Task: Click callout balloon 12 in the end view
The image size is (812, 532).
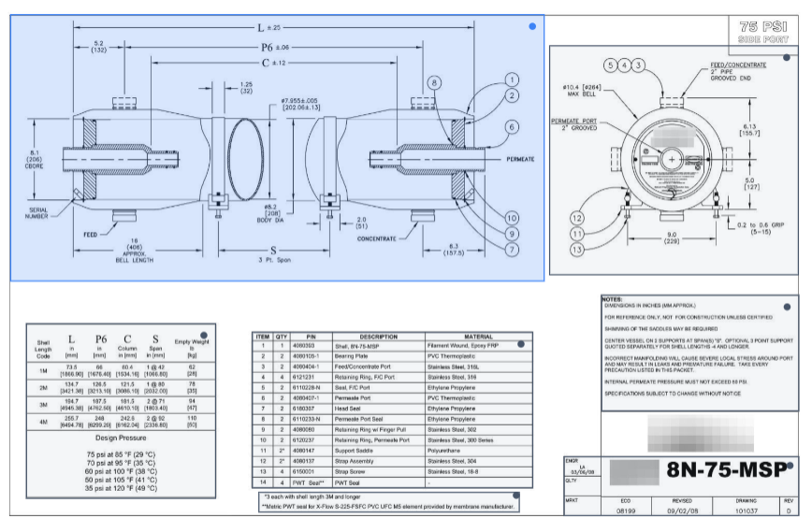Action: (577, 218)
